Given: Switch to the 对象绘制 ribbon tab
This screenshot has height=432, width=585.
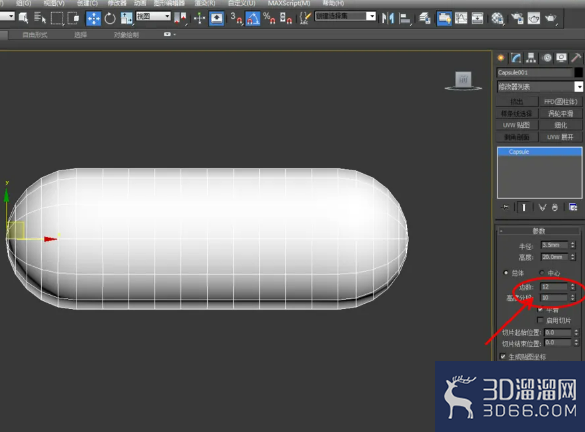Looking at the screenshot, I should coord(126,35).
